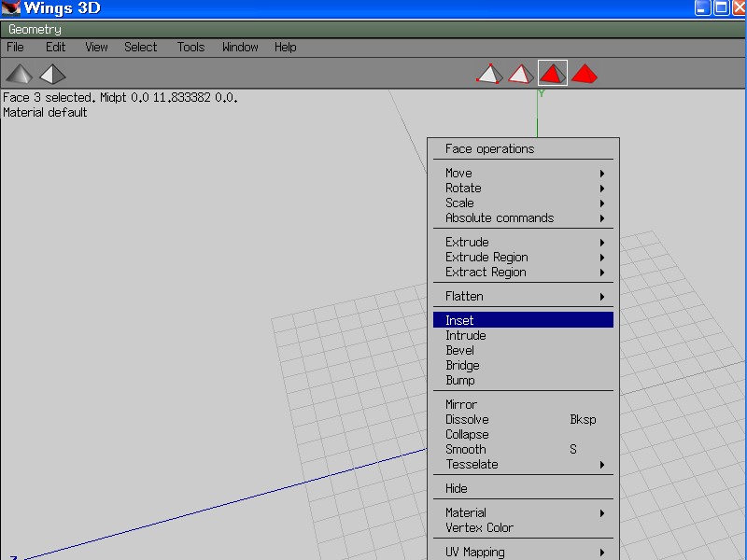Choose Collapse from the context menu
The width and height of the screenshot is (747, 560).
coord(523,435)
